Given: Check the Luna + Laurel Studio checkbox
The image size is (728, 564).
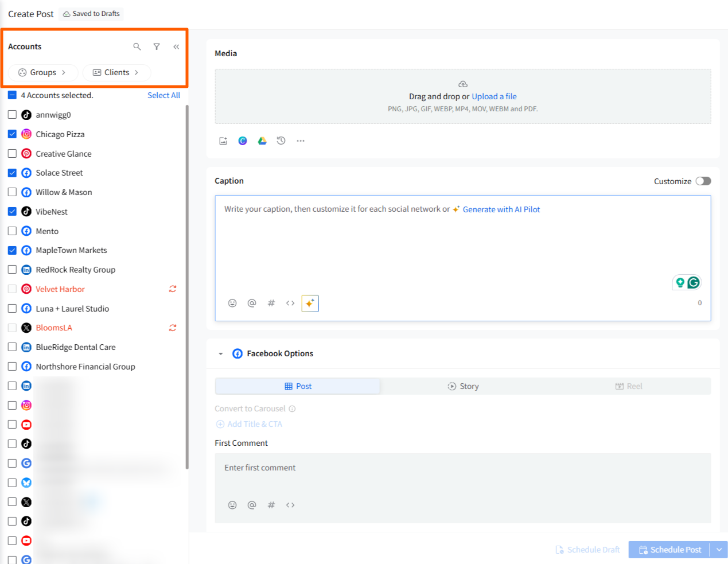Looking at the screenshot, I should click(12, 308).
